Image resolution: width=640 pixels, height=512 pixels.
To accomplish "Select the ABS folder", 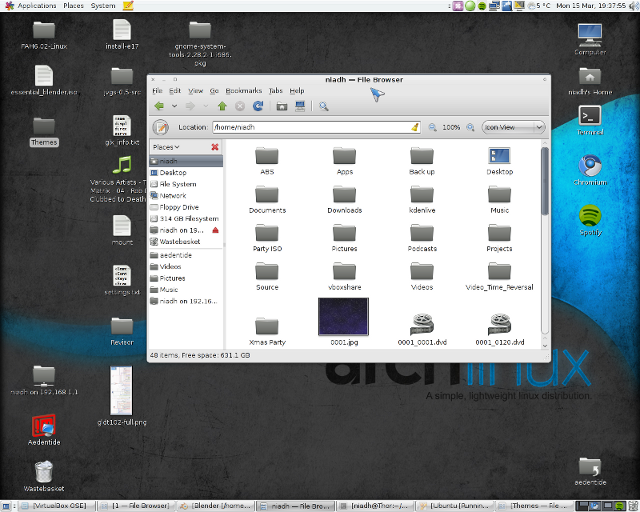I will (267, 161).
